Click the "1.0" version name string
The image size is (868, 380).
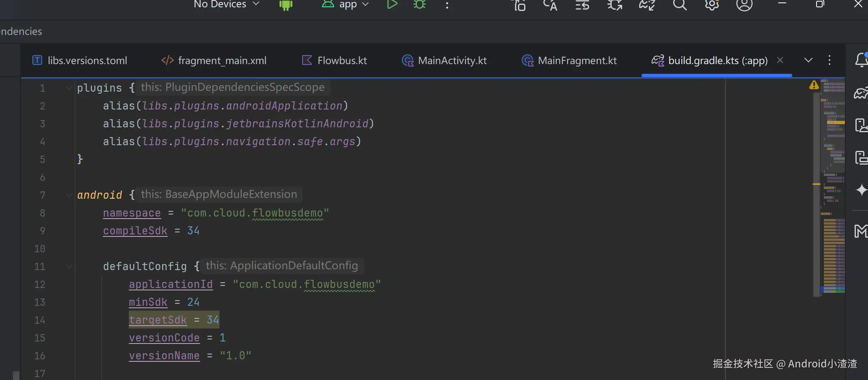click(235, 356)
